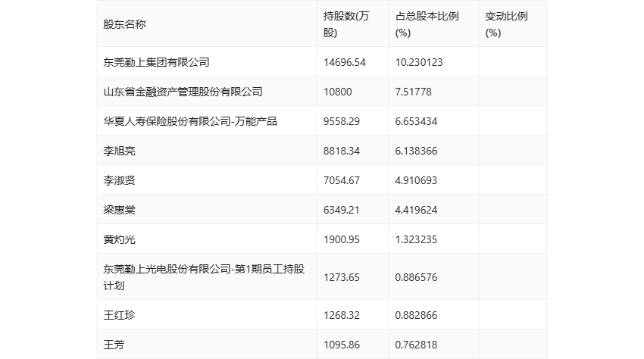Select 华夏人寿保险股份有限公司-万能产品 row name

(x=190, y=121)
